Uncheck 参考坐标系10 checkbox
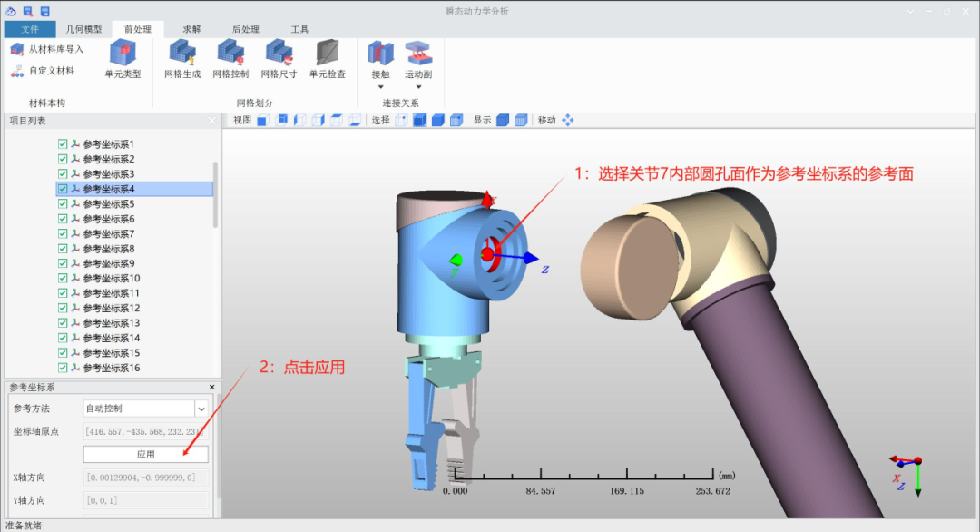Image resolution: width=980 pixels, height=532 pixels. click(63, 278)
